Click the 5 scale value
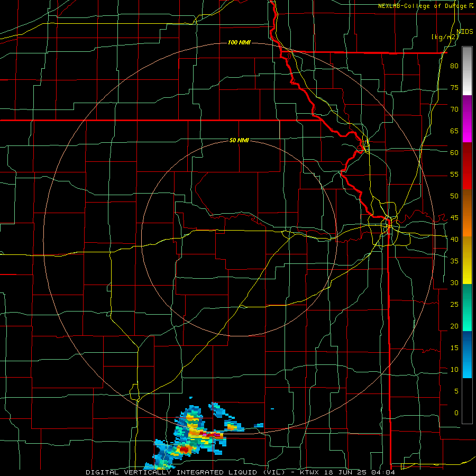Image resolution: width=476 pixels, height=476 pixels. [456, 391]
